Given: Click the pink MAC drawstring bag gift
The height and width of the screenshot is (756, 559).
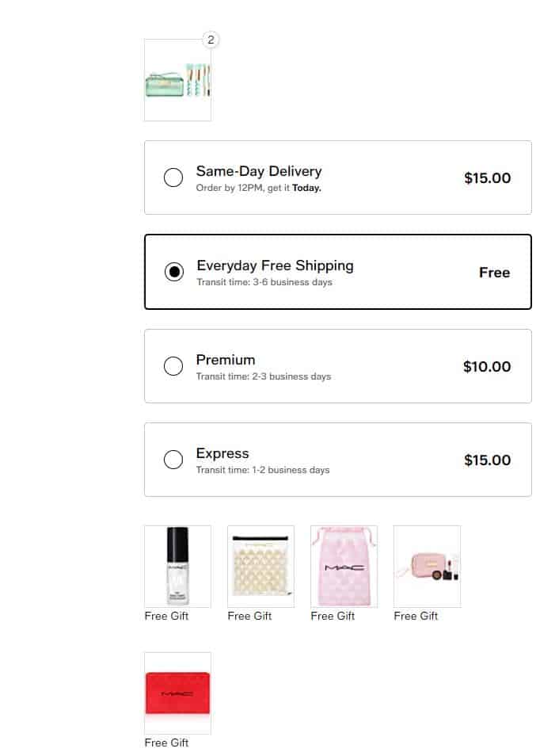Looking at the screenshot, I should click(x=344, y=566).
